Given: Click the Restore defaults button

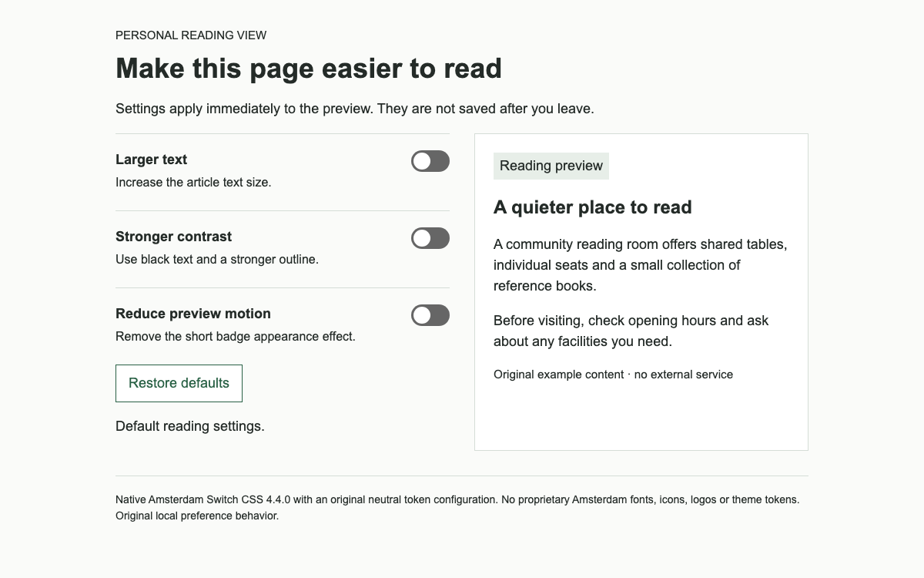Looking at the screenshot, I should [x=179, y=383].
